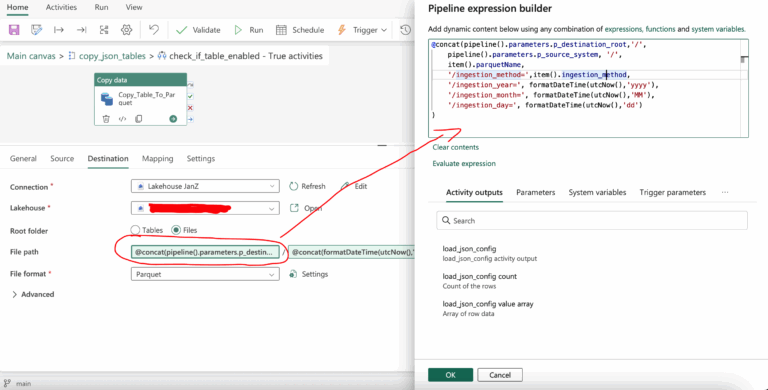The image size is (768, 390).
Task: Open the Lakehouse selection dropdown
Action: tap(205, 208)
